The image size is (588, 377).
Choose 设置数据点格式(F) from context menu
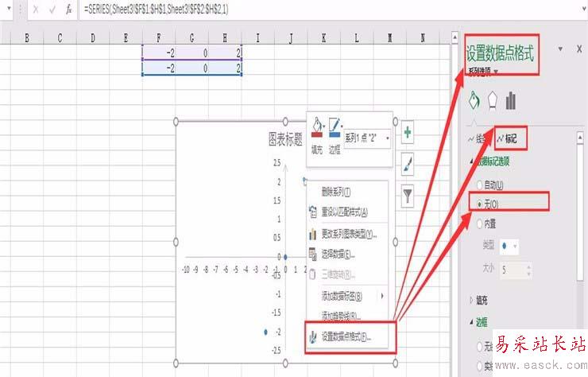click(x=347, y=336)
